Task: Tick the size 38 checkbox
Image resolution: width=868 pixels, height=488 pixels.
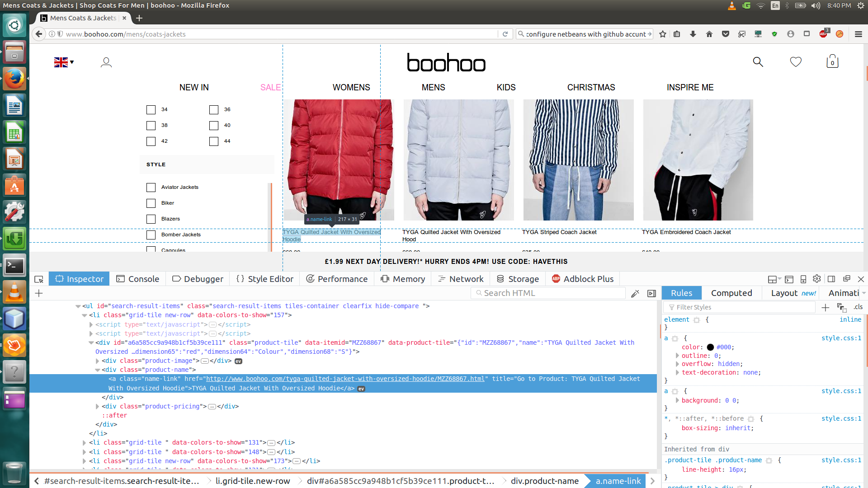Action: coord(151,126)
